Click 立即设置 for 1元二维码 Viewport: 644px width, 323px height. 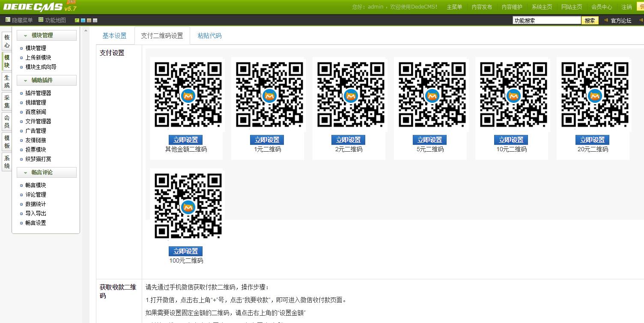click(x=267, y=140)
